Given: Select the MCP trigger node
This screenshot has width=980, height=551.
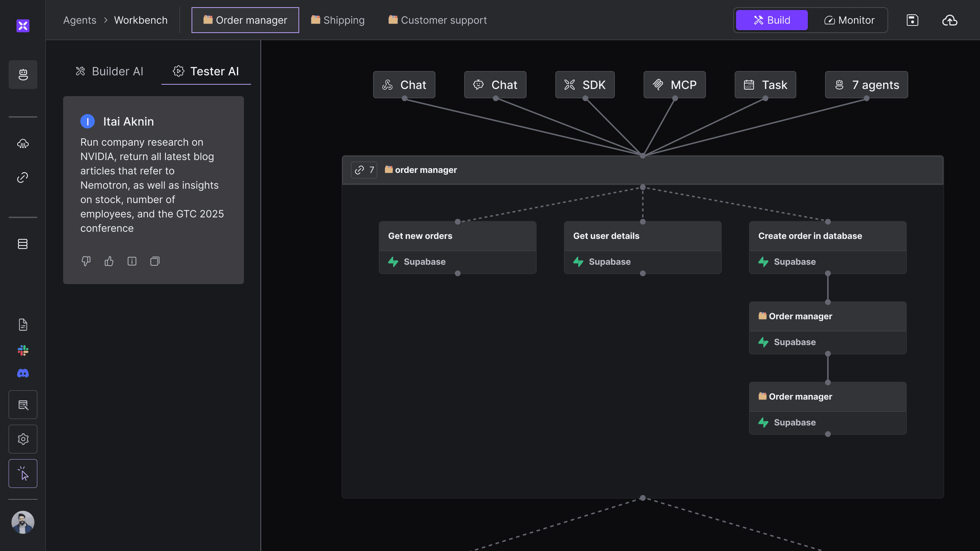Looking at the screenshot, I should click(674, 85).
